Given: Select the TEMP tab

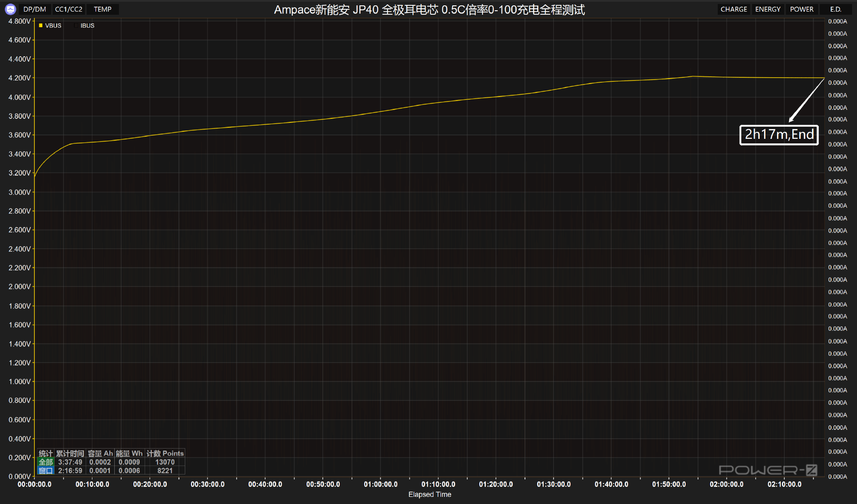Looking at the screenshot, I should pos(103,9).
